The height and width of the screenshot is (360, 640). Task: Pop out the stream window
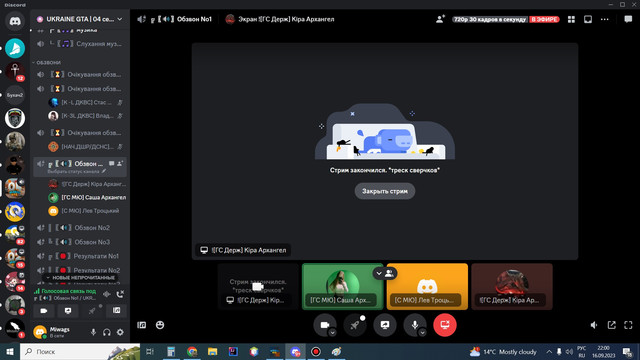pos(611,325)
